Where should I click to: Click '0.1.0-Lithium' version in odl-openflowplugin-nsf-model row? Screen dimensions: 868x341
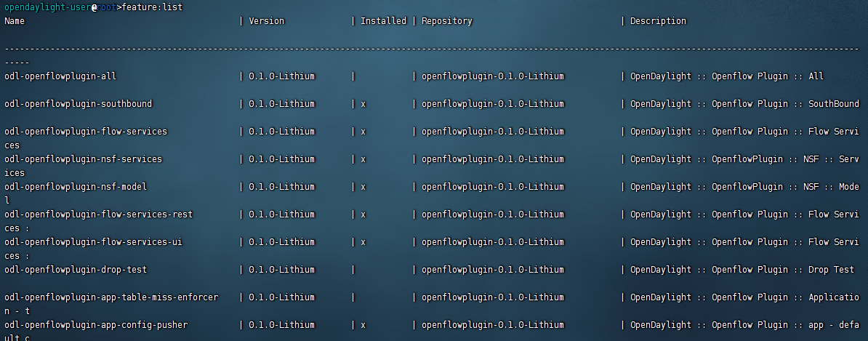282,187
